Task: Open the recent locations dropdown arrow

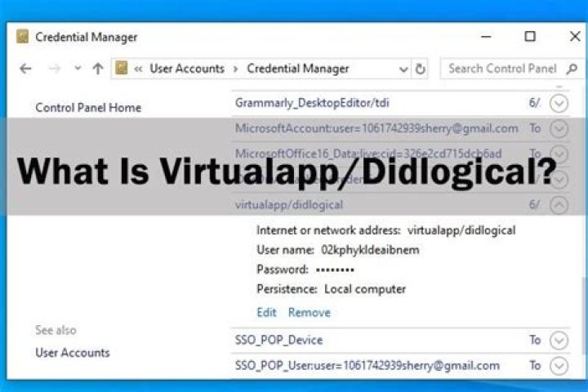Action: pyautogui.click(x=78, y=69)
